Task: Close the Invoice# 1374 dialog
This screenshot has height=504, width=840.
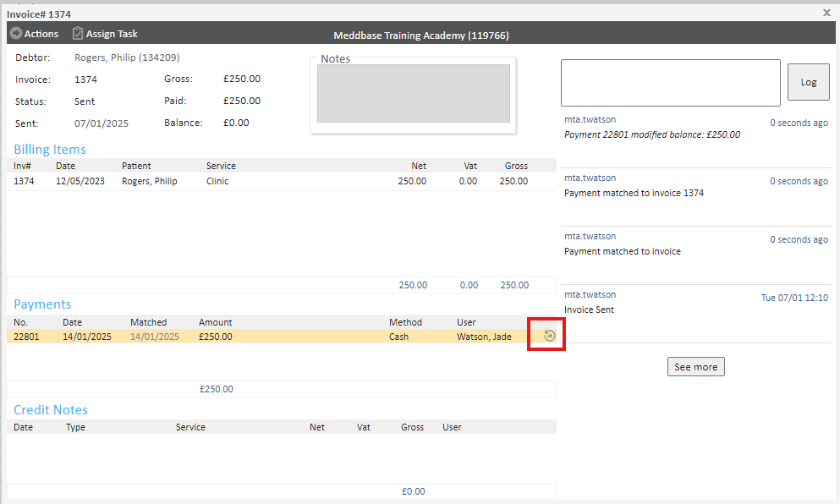Action: 826,13
